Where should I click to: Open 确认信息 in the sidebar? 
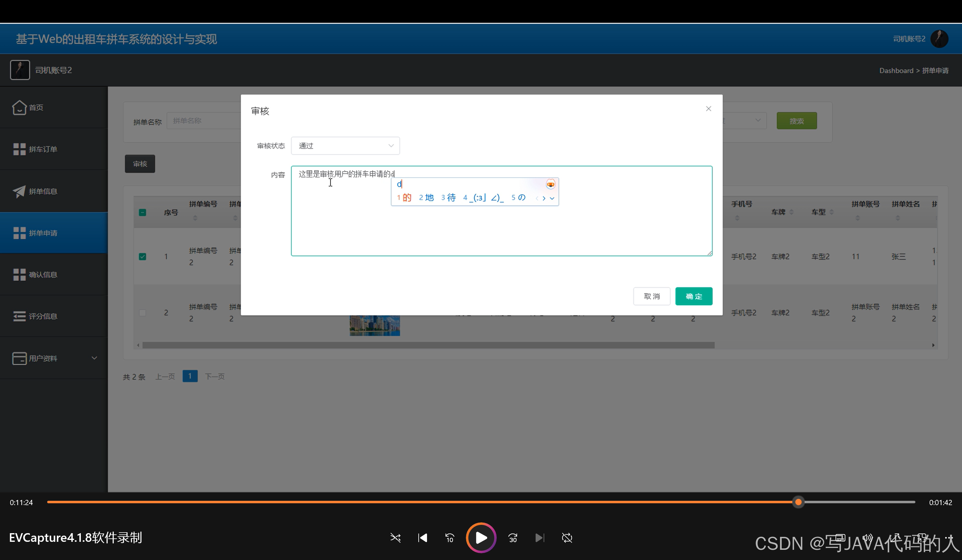point(54,274)
